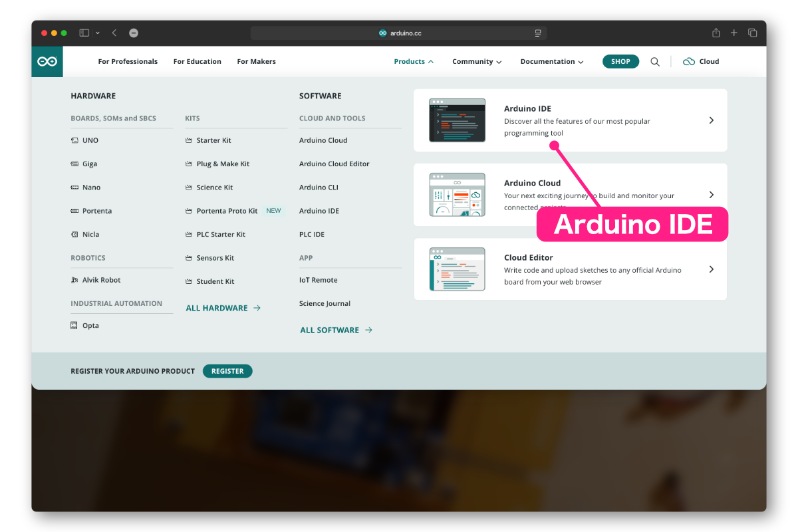This screenshot has width=798, height=532.
Task: Click the Arduino Cloud card chevron
Action: point(711,195)
